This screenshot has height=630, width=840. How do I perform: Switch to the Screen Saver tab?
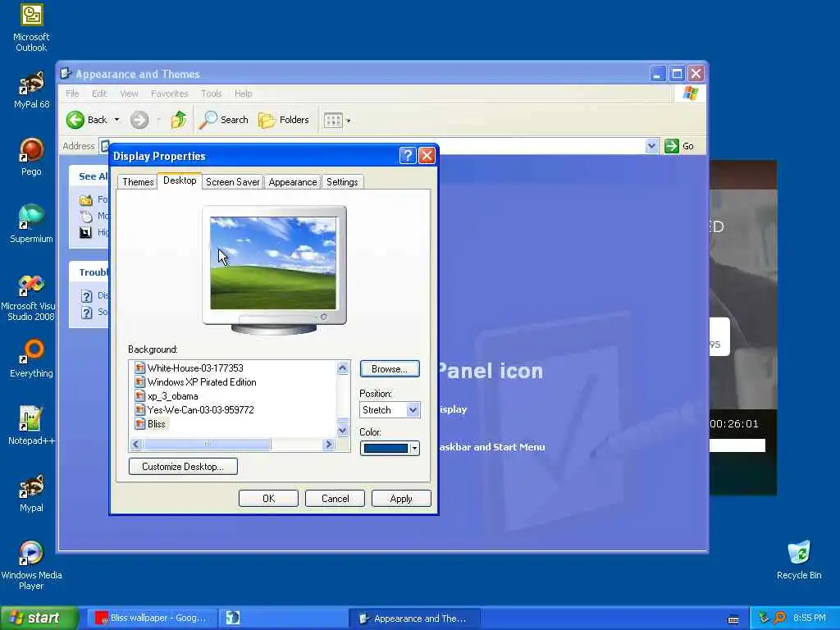tap(232, 182)
